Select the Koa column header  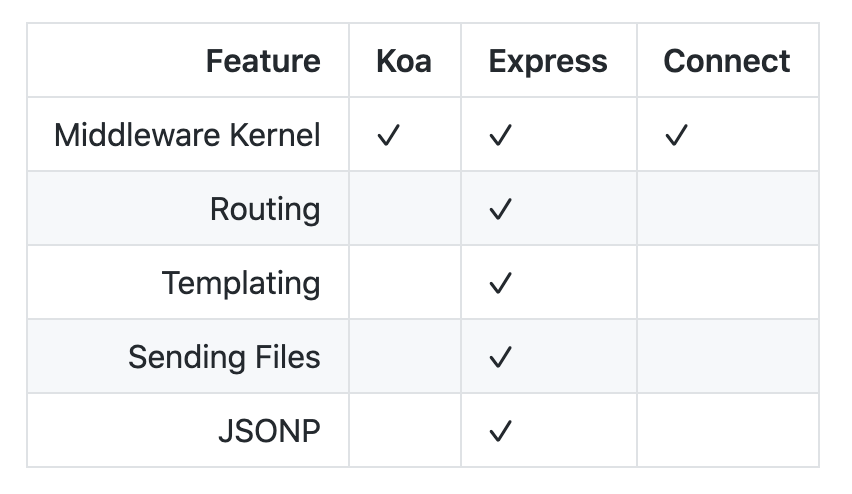point(404,61)
